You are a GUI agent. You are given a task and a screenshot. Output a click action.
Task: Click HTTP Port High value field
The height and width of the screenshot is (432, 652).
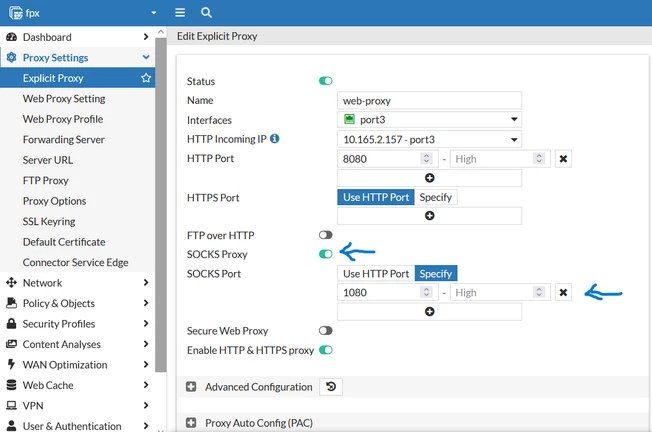pos(500,159)
